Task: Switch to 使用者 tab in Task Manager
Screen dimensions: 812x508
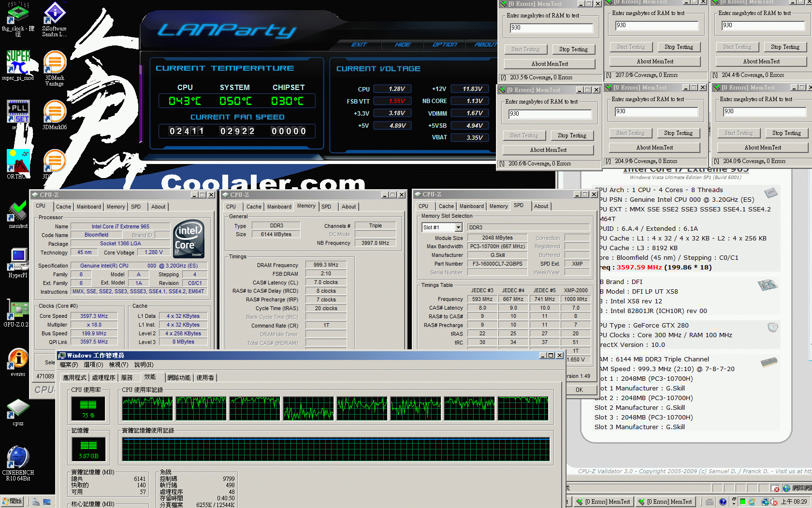Action: click(205, 378)
